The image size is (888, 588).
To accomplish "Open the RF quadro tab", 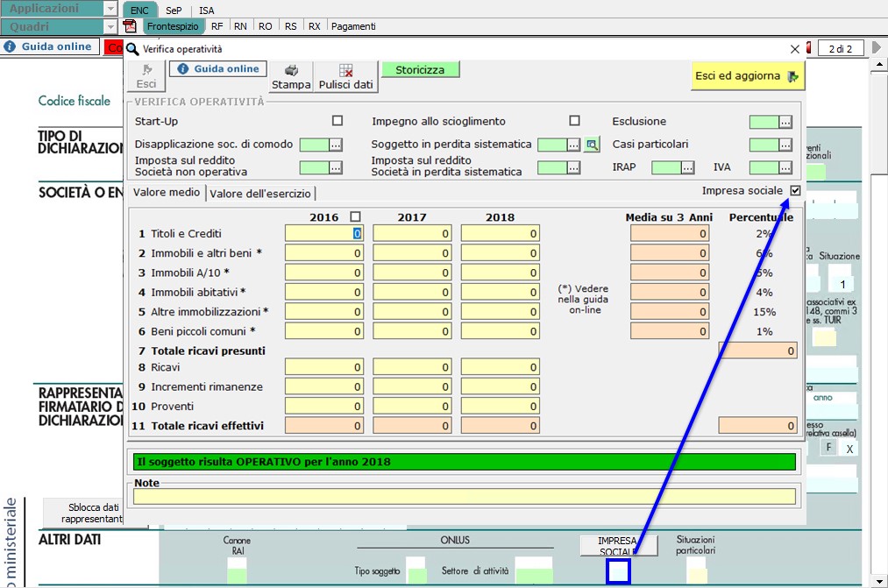I will pos(217,26).
